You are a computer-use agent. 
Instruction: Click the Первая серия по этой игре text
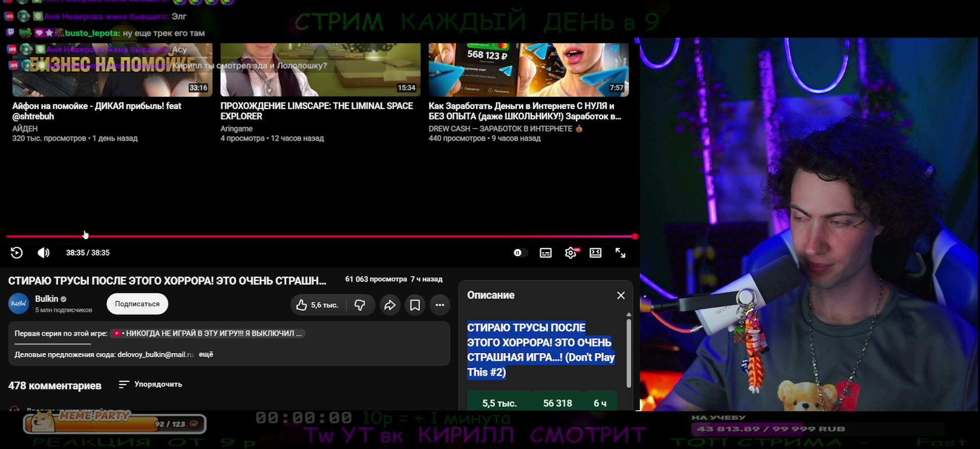coord(61,333)
